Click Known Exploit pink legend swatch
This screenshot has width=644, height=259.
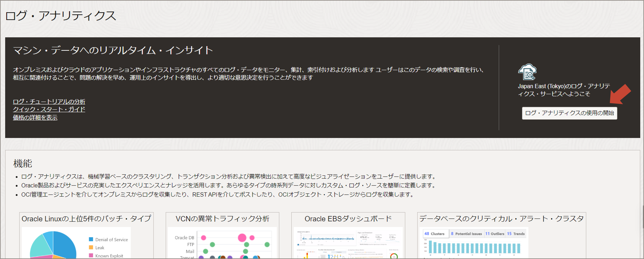(91, 255)
